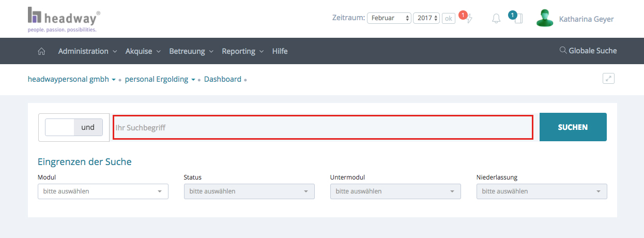Image resolution: width=644 pixels, height=238 pixels.
Task: Click the Dashboard breadcrumb link
Action: coord(222,79)
